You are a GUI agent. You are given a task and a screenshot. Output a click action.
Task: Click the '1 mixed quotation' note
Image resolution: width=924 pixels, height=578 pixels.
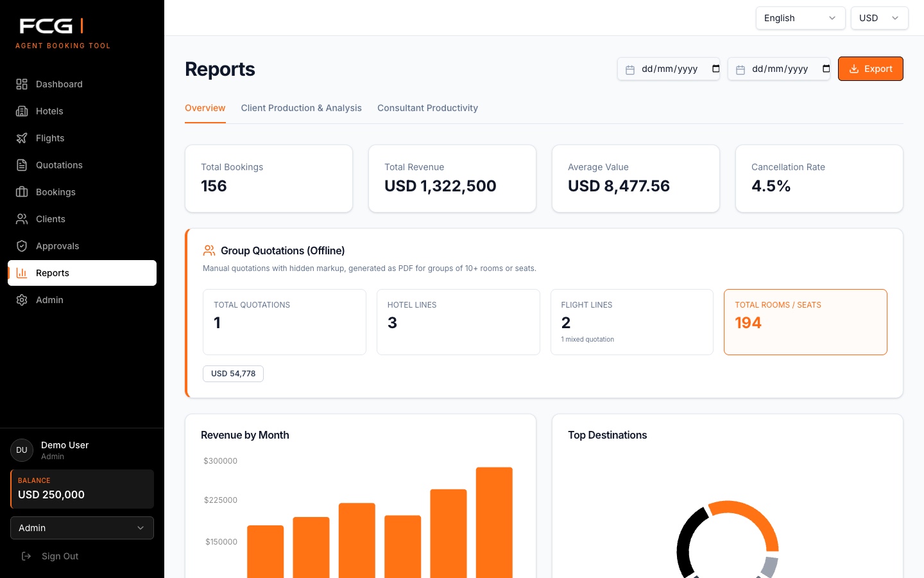coord(587,340)
